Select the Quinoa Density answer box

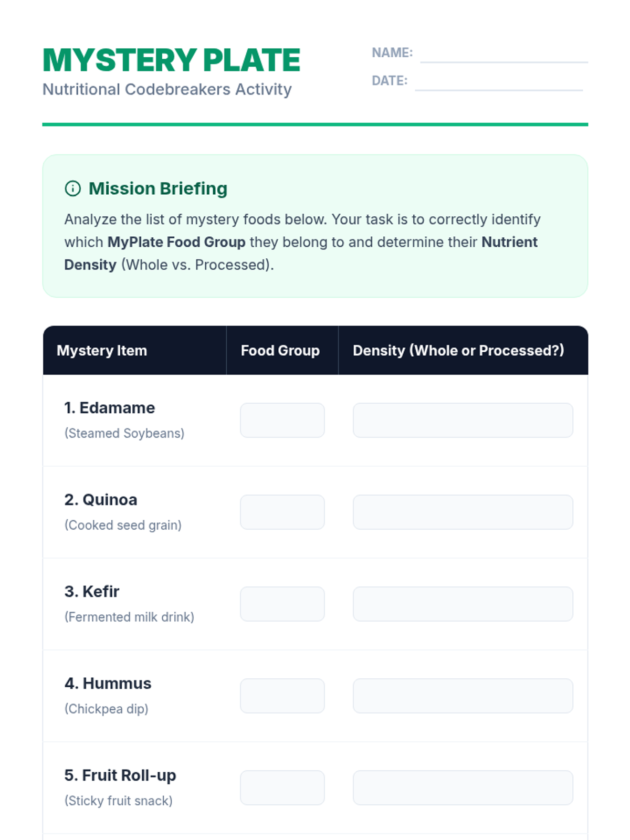pos(463,512)
